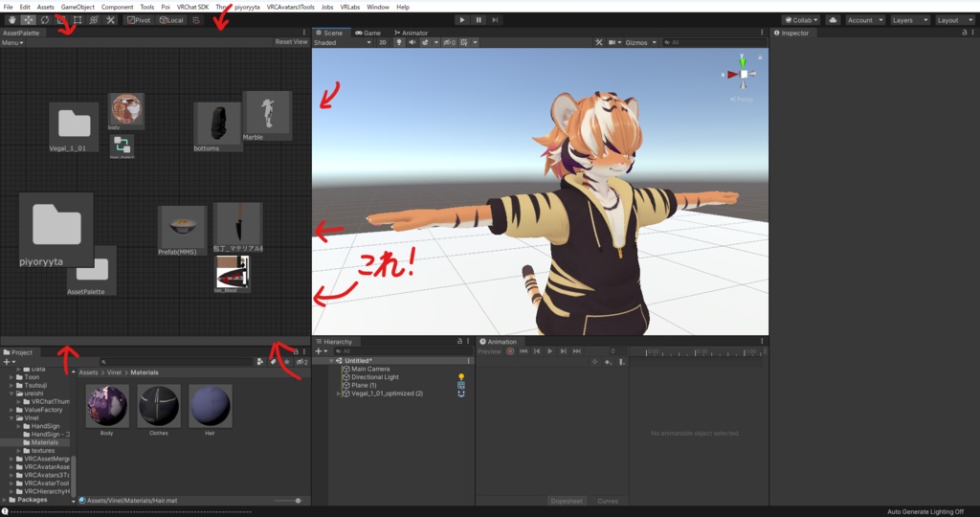
Task: Toggle grid snapping icon in toolbar
Action: coord(196,20)
